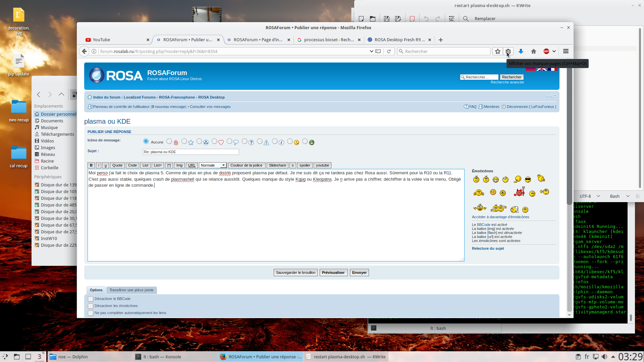Click the Prévisualiser button
Image resolution: width=644 pixels, height=362 pixels.
tap(333, 273)
